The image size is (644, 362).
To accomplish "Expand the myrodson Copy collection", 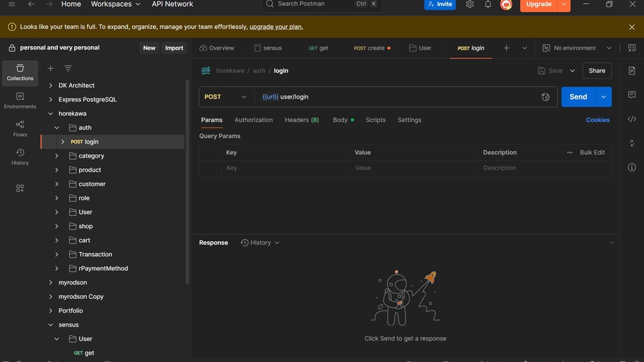I will pyautogui.click(x=50, y=297).
